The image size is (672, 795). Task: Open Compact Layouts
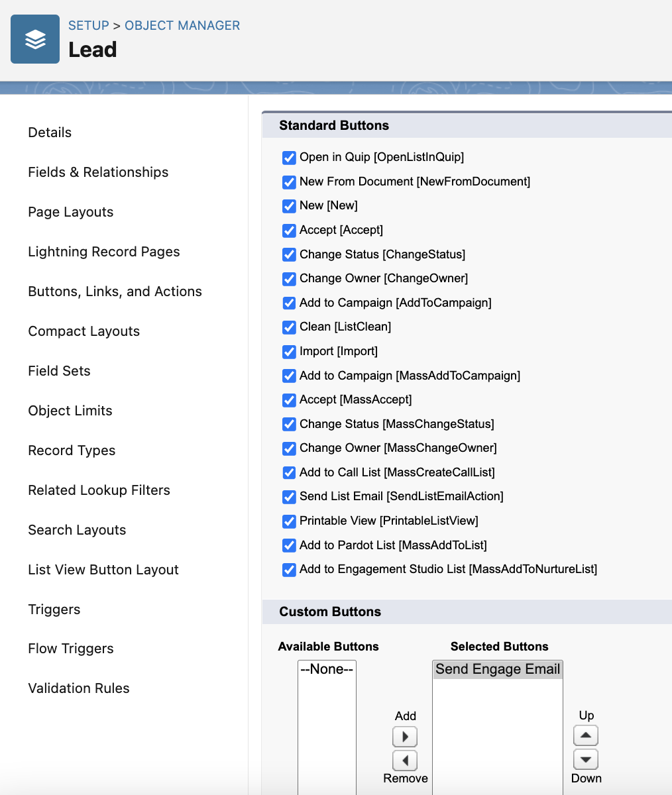[84, 331]
